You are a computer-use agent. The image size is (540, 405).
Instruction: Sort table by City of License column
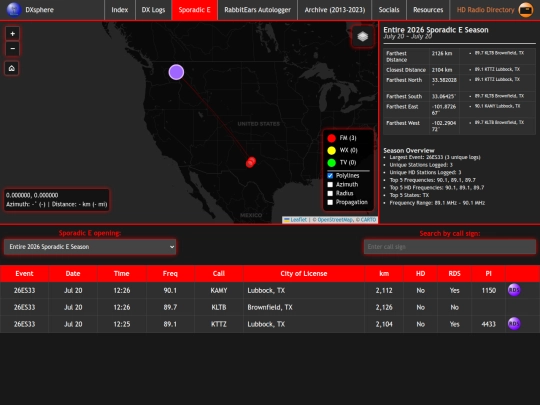coord(304,273)
